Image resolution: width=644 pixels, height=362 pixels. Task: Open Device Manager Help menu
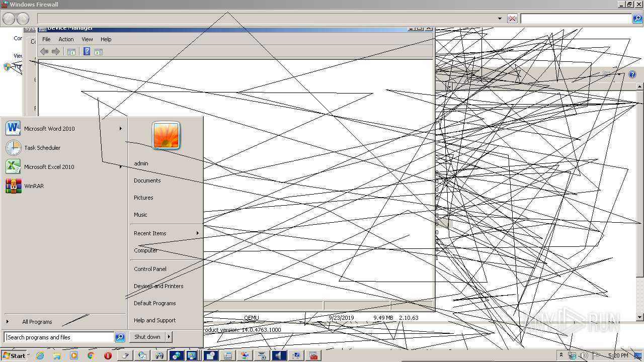tap(106, 39)
